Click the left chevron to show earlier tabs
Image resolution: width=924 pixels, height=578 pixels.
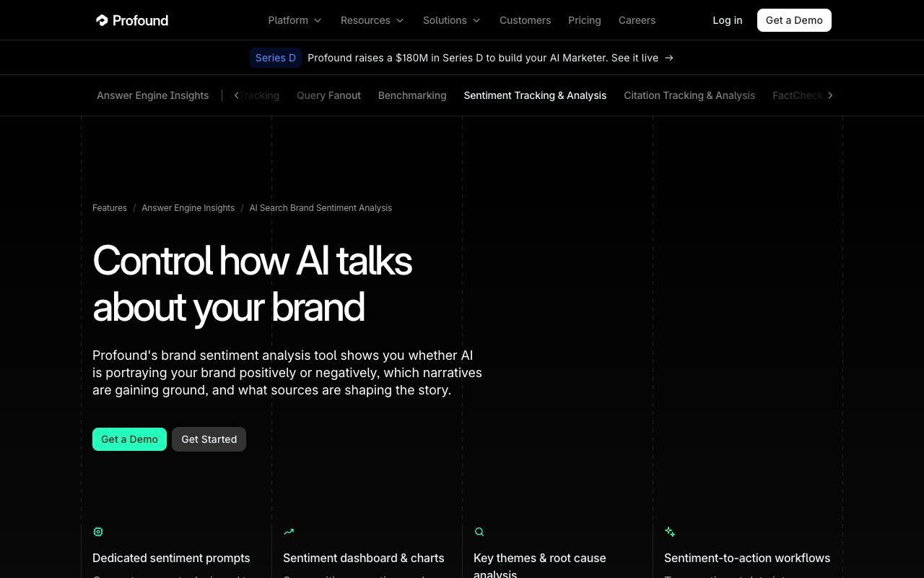click(x=237, y=95)
